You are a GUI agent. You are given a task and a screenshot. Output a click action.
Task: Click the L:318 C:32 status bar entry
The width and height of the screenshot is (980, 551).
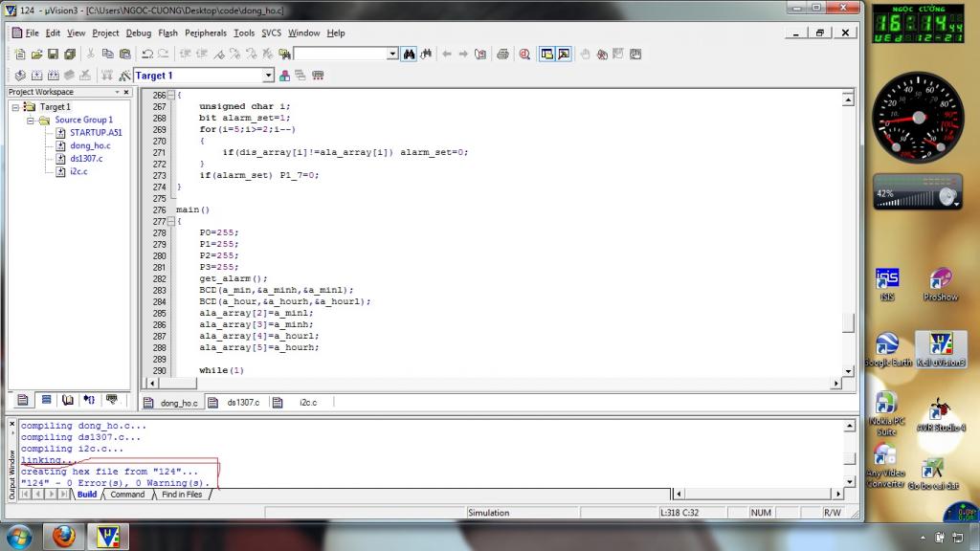pyautogui.click(x=679, y=513)
